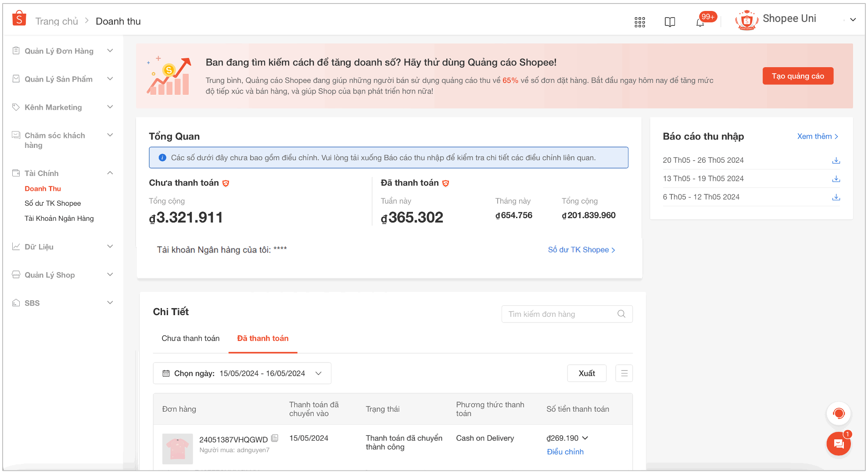Open the date range dropdown 15/05/2024 - 16/05/2024

pos(318,373)
